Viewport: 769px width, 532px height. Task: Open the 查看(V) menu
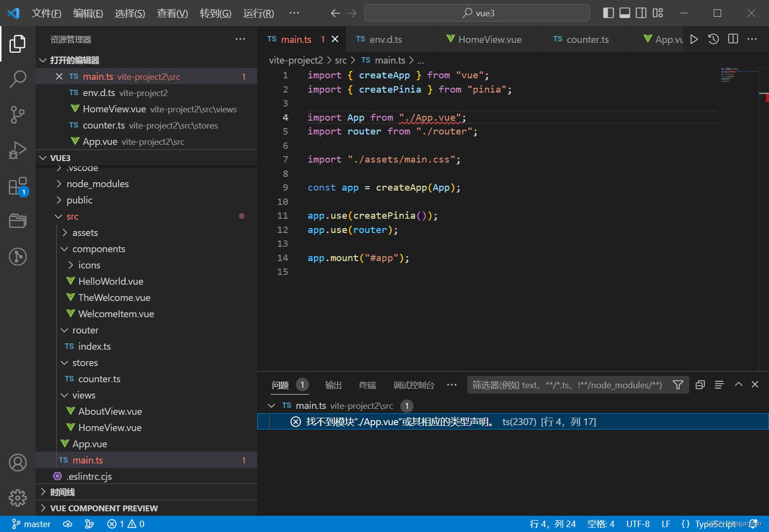click(172, 13)
